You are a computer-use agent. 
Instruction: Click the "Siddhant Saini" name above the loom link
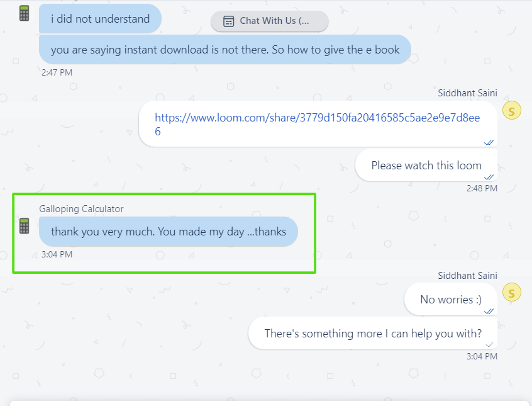coord(467,93)
